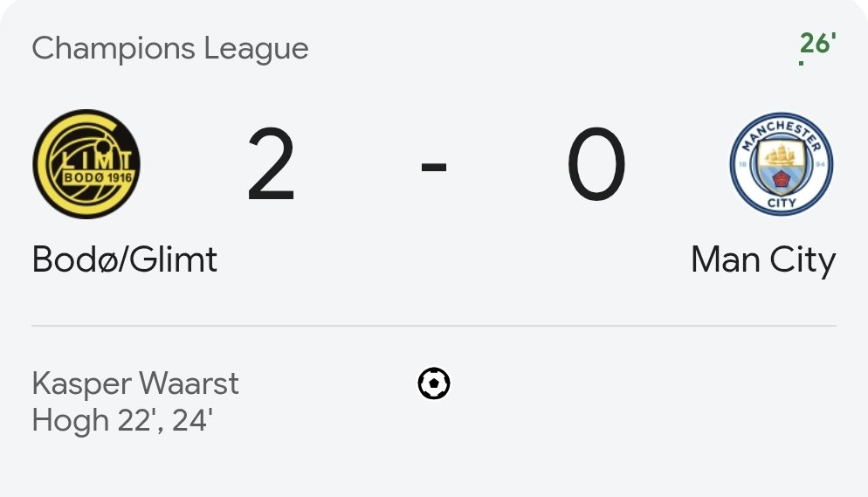This screenshot has height=497, width=868.
Task: Open the Champions League competition label
Action: click(170, 48)
